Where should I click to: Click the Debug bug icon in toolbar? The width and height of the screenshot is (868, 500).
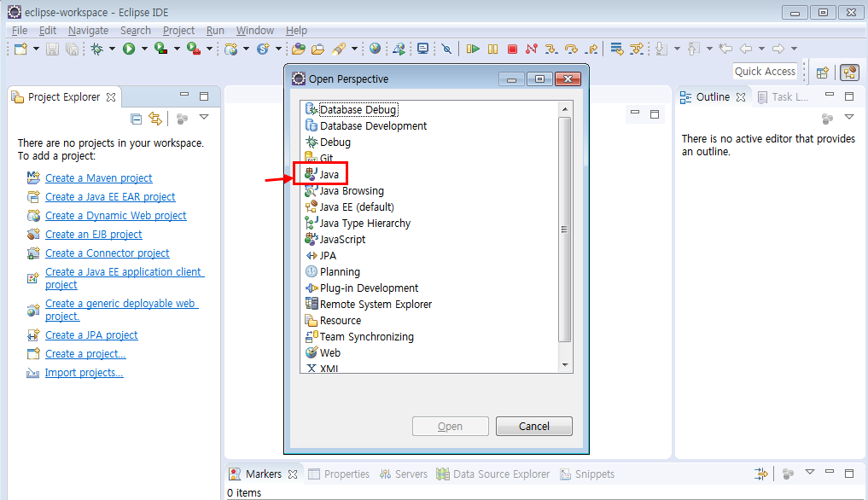[x=97, y=49]
